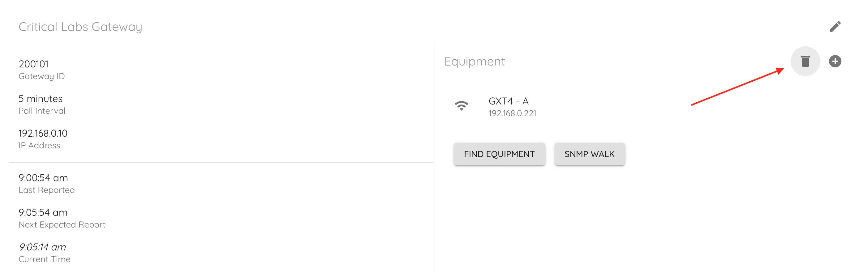Click the Poll Interval label
The image size is (868, 277).
pyautogui.click(x=42, y=111)
